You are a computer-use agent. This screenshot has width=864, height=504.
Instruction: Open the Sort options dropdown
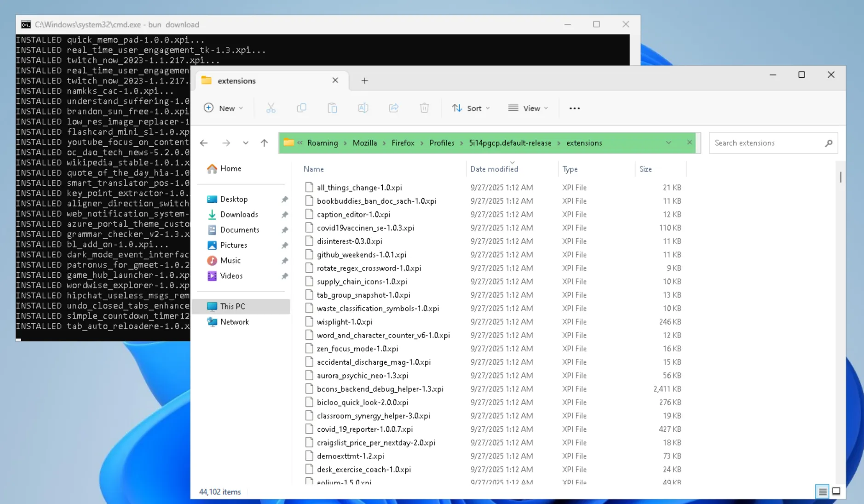471,108
